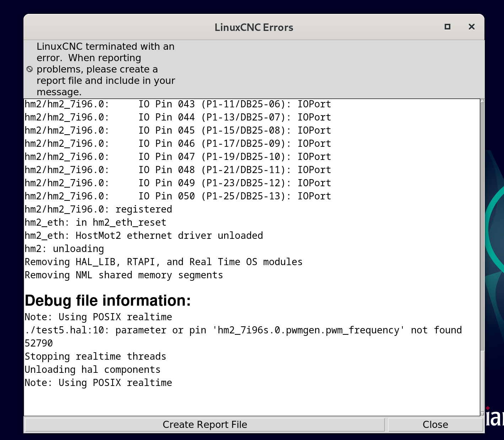The height and width of the screenshot is (440, 504).
Task: Click the error stop icon beside the message
Action: coord(30,69)
